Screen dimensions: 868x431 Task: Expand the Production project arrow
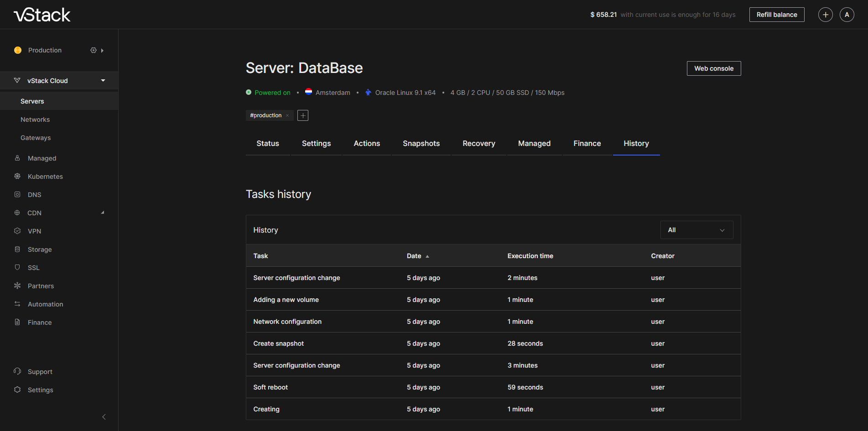(x=102, y=51)
